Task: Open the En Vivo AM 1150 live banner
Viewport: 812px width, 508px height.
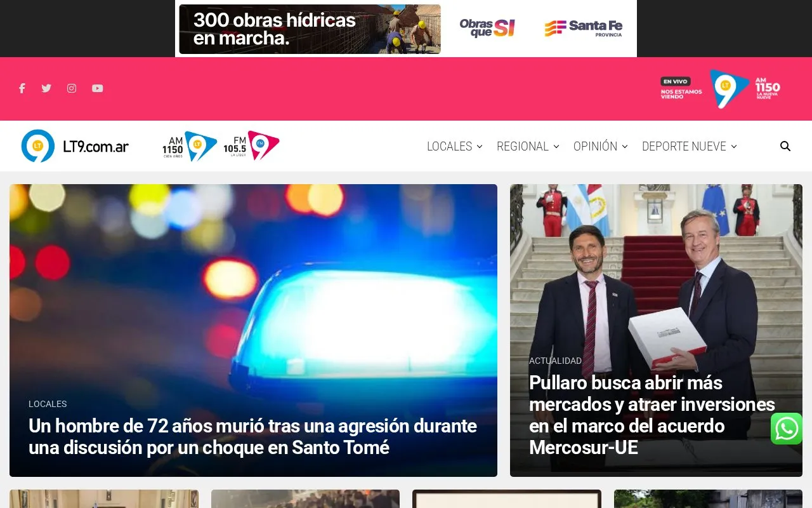Action: tap(720, 89)
